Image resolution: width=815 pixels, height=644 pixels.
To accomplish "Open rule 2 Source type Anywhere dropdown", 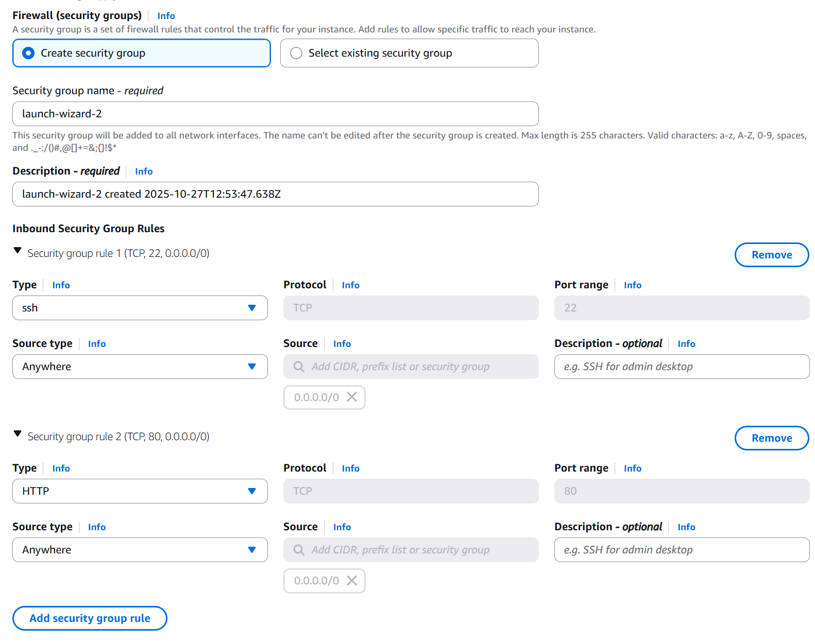I will (140, 550).
